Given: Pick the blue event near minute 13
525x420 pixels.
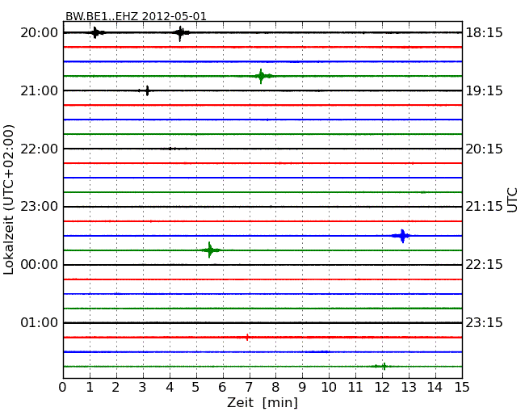Looking at the screenshot, I should [402, 236].
